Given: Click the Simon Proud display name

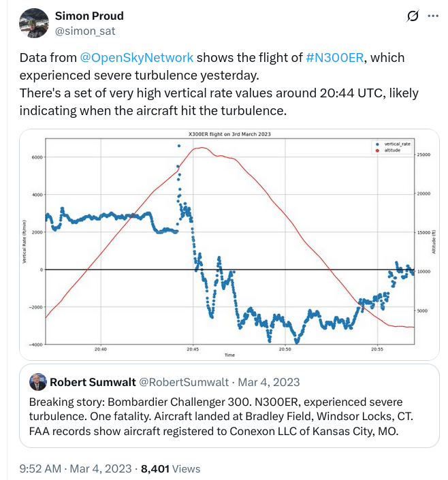Looking at the screenshot, I should (89, 16).
